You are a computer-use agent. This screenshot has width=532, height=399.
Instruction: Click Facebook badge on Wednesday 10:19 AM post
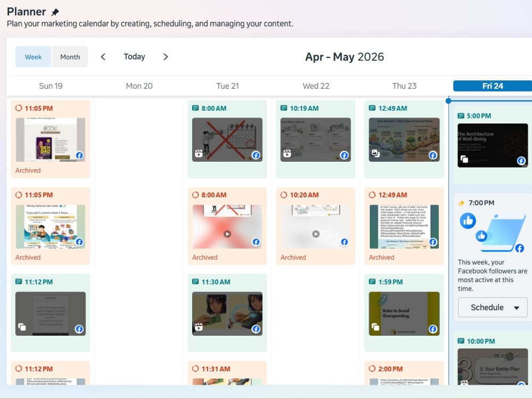pyautogui.click(x=344, y=155)
